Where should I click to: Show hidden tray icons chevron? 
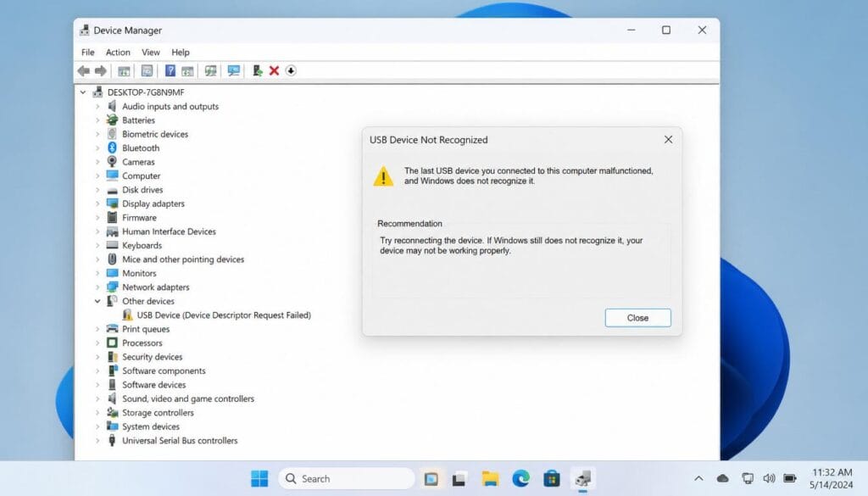(x=698, y=478)
